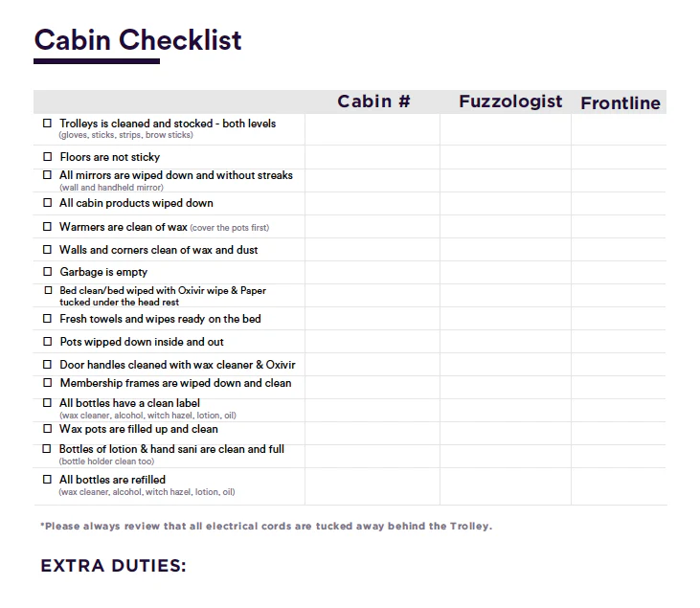The image size is (700, 608).
Task: Click the 'Cabin #' column header
Action: pos(373,101)
